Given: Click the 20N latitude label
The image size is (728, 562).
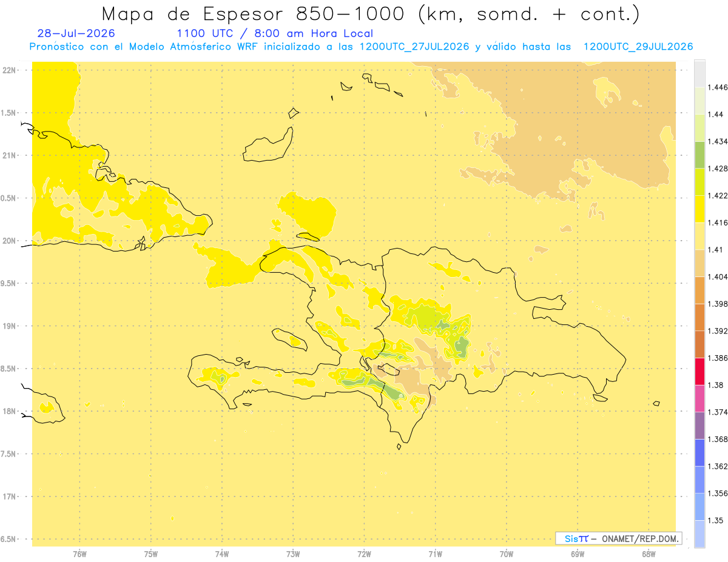Looking at the screenshot, I should click(10, 241).
